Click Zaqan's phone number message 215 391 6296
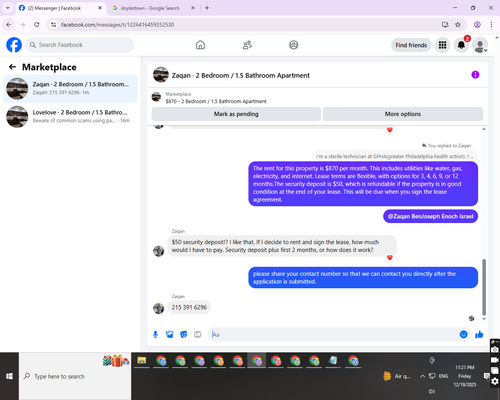Image resolution: width=500 pixels, height=400 pixels. point(189,307)
